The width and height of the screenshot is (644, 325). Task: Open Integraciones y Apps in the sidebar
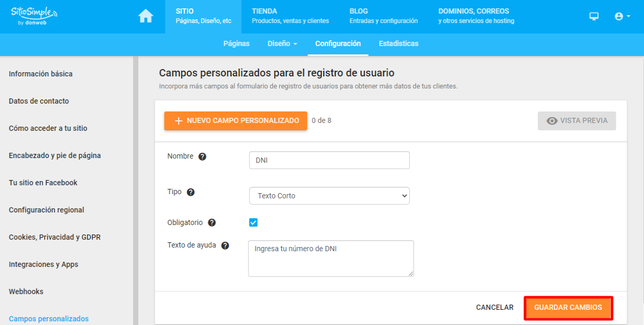pyautogui.click(x=43, y=264)
